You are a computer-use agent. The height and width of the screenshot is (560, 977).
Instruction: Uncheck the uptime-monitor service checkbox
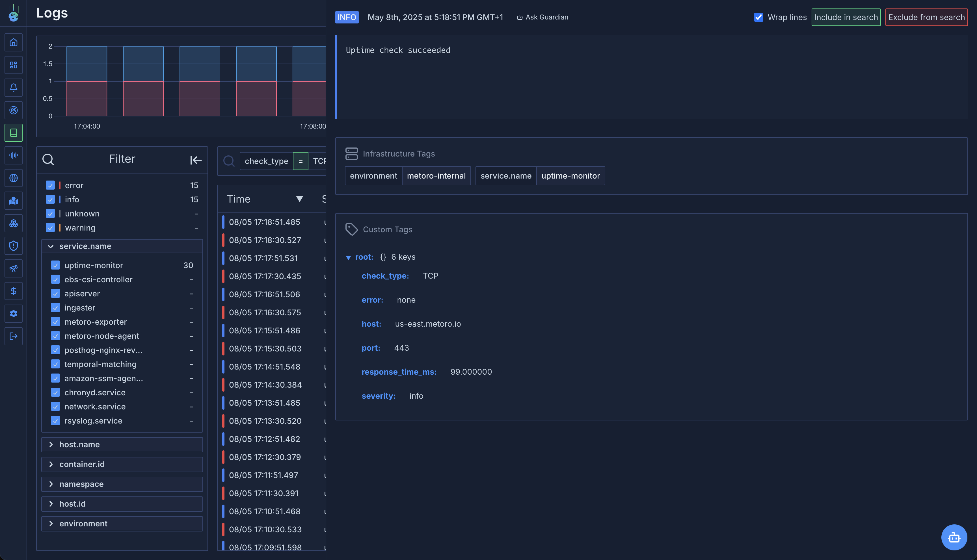[55, 265]
